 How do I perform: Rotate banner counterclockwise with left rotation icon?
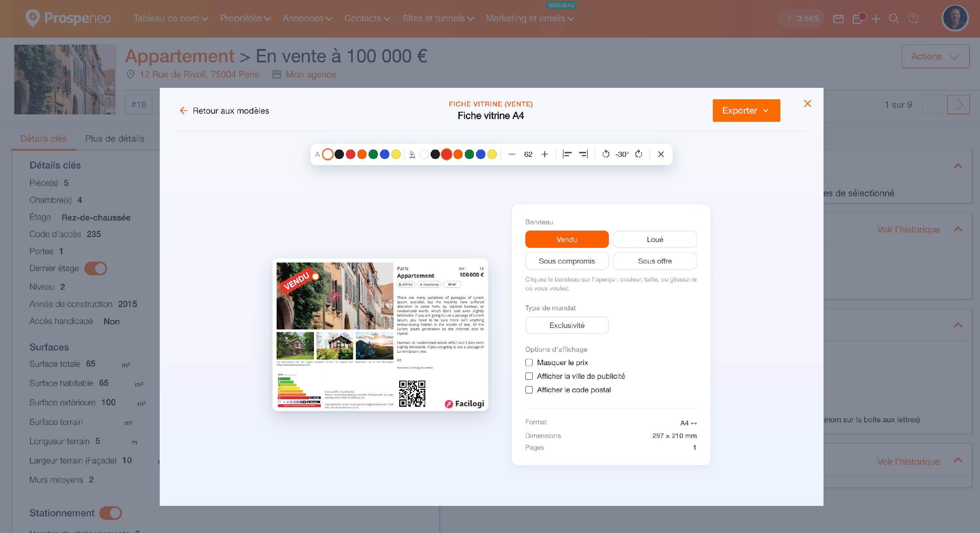point(606,154)
